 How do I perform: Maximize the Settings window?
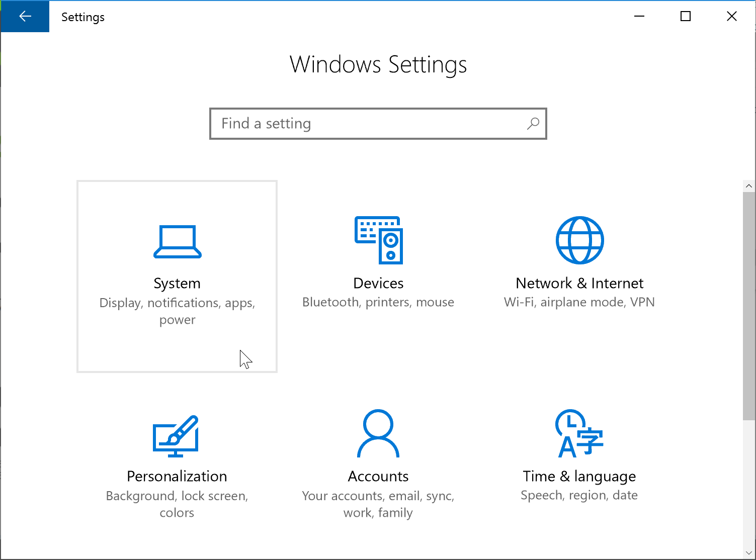pyautogui.click(x=686, y=17)
